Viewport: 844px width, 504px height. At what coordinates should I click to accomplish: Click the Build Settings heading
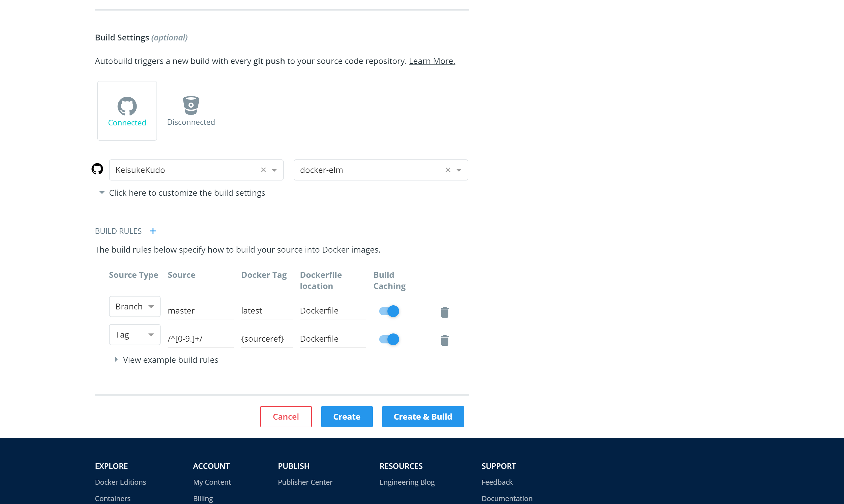[x=141, y=37]
